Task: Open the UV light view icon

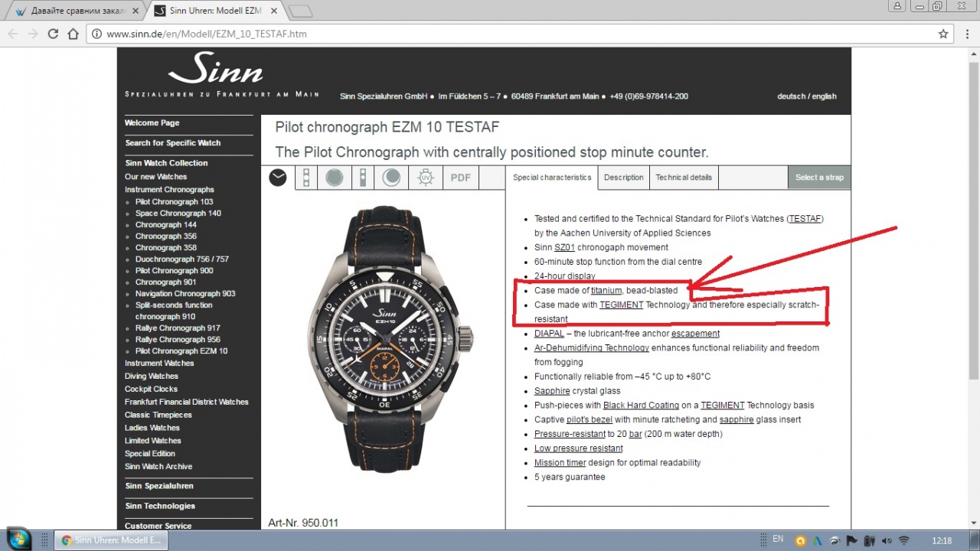Action: tap(426, 178)
